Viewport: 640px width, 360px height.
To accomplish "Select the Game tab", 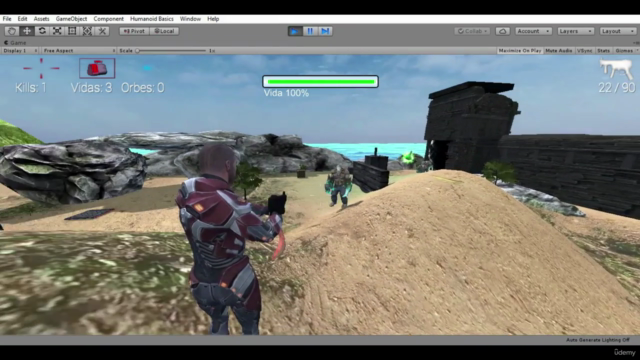I will coord(15,42).
